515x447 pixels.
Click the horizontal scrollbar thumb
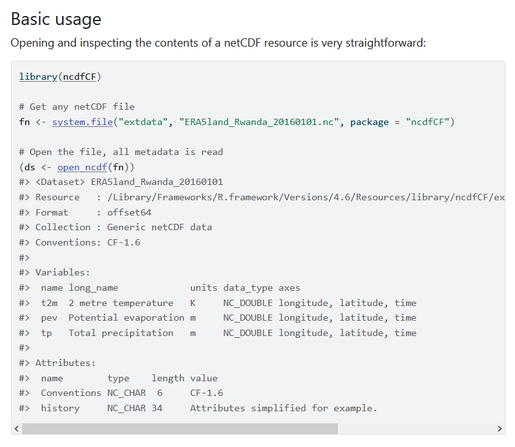tap(180, 429)
